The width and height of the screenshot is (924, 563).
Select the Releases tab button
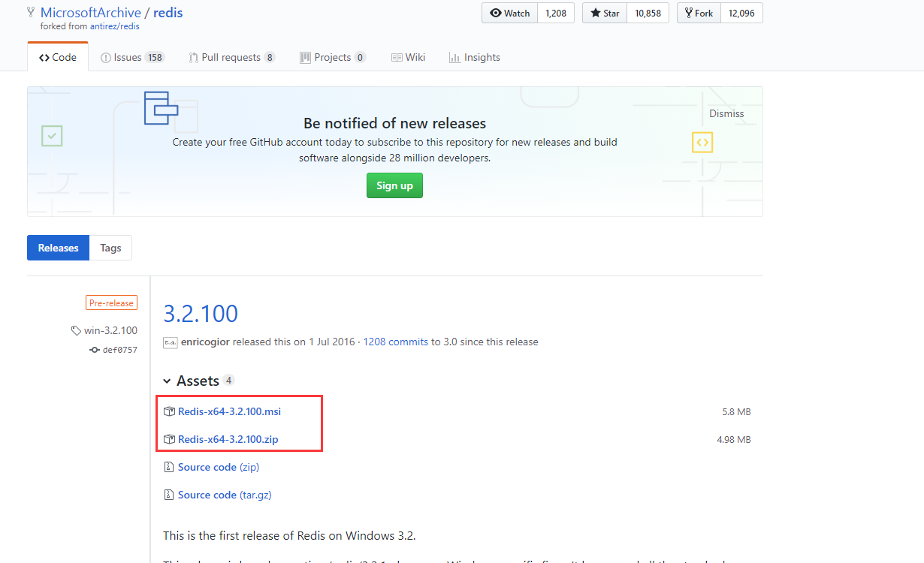pyautogui.click(x=59, y=248)
